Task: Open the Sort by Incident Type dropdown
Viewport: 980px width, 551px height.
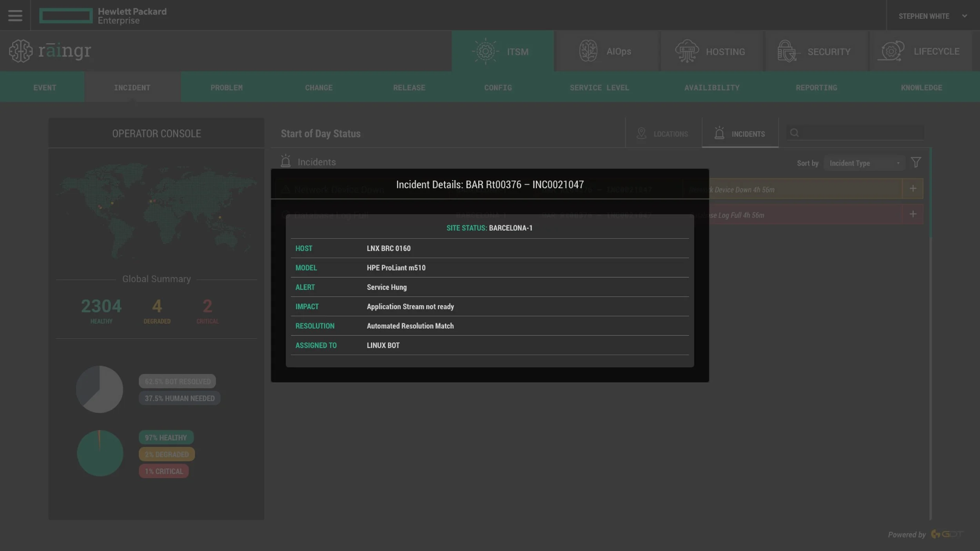Action: pos(864,163)
